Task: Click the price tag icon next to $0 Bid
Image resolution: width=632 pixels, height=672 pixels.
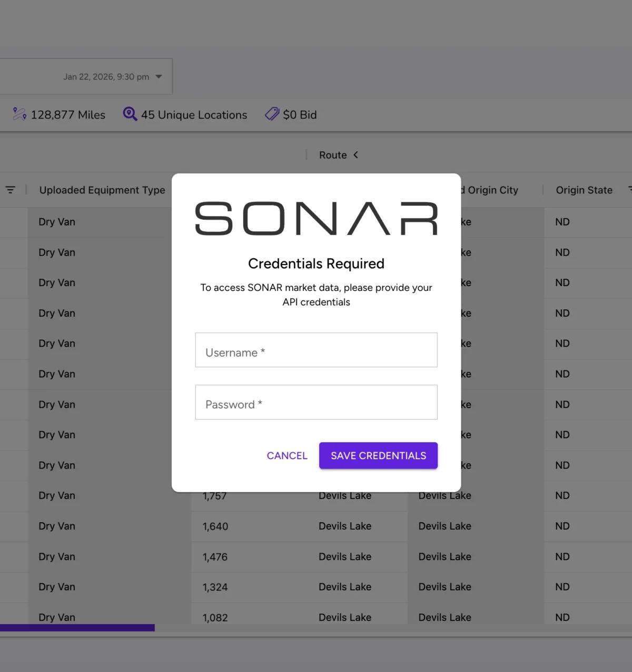Action: (x=271, y=114)
